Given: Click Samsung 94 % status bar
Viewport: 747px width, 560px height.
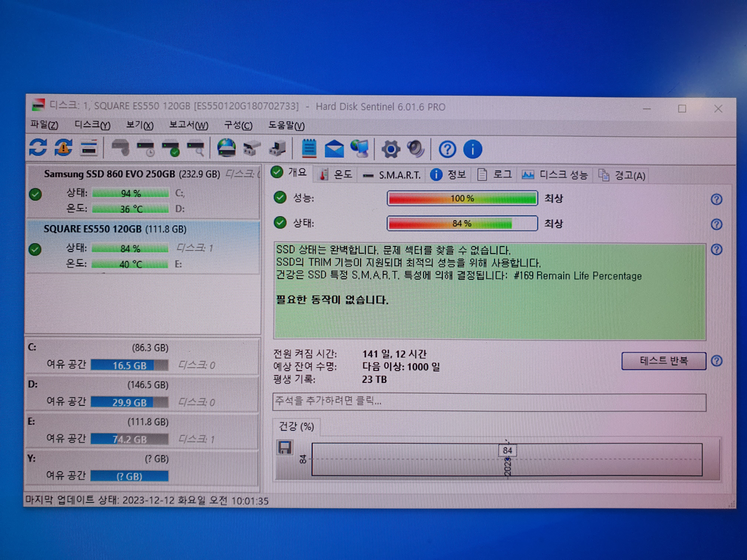Looking at the screenshot, I should pyautogui.click(x=130, y=193).
